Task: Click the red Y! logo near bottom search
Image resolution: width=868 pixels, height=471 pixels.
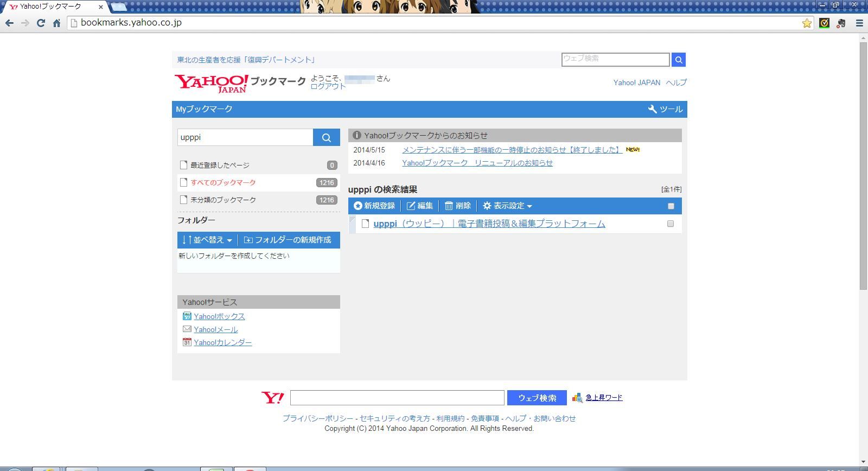Action: [273, 398]
